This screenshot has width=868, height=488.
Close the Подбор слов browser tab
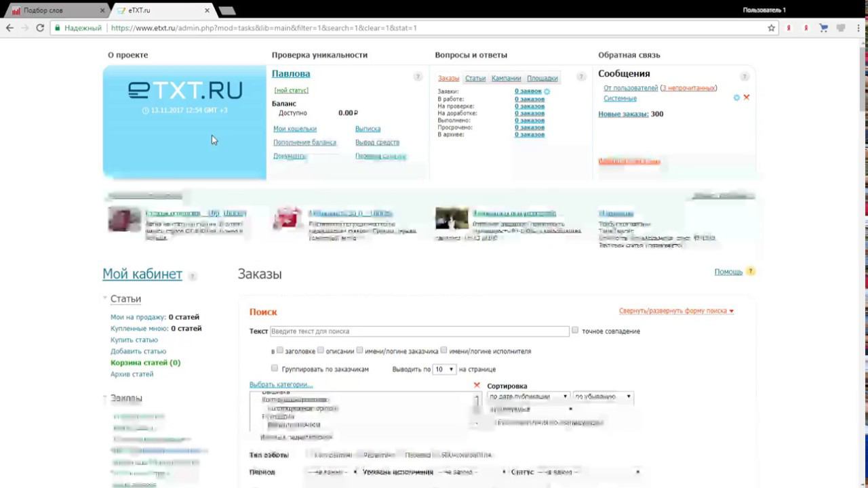[x=102, y=11]
